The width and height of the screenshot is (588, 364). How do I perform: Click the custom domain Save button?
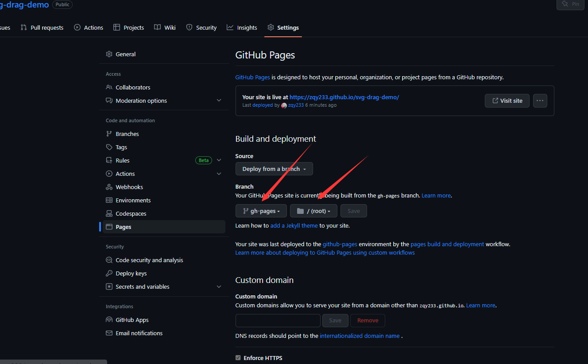click(x=335, y=320)
